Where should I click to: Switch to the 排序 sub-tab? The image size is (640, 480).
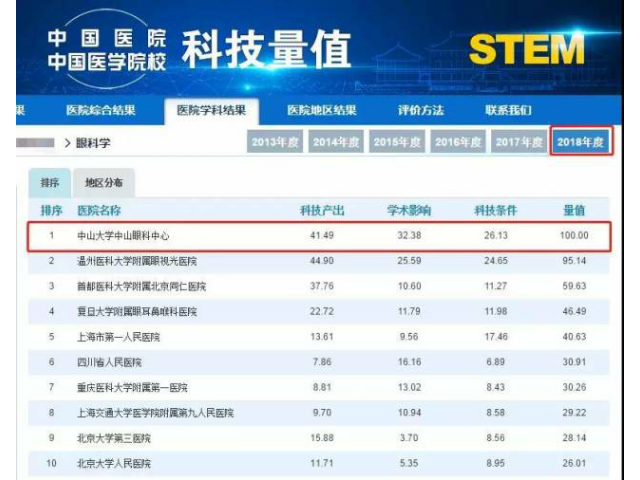(49, 183)
